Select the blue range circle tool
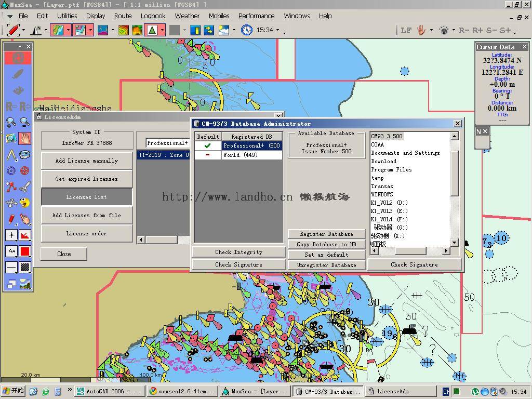 pyautogui.click(x=11, y=170)
